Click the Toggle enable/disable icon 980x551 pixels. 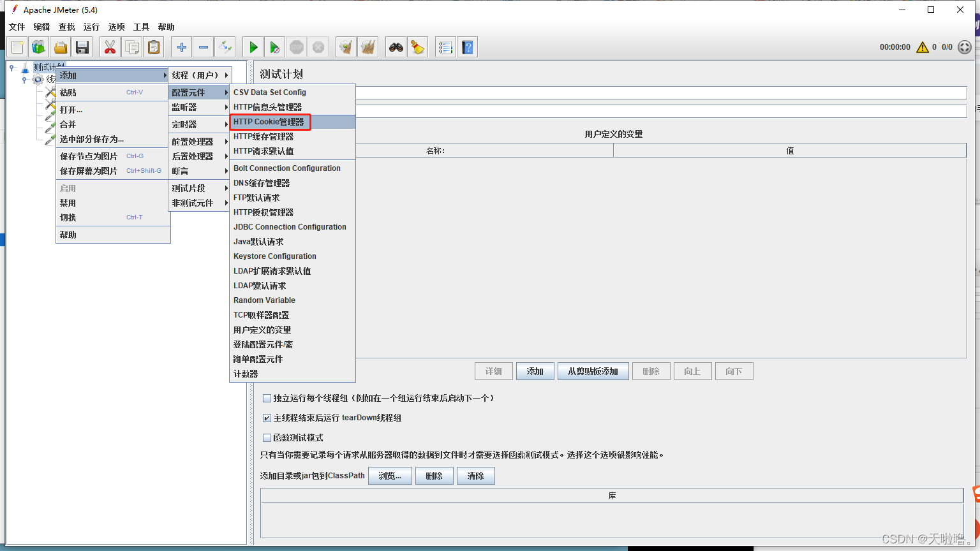[x=225, y=47]
